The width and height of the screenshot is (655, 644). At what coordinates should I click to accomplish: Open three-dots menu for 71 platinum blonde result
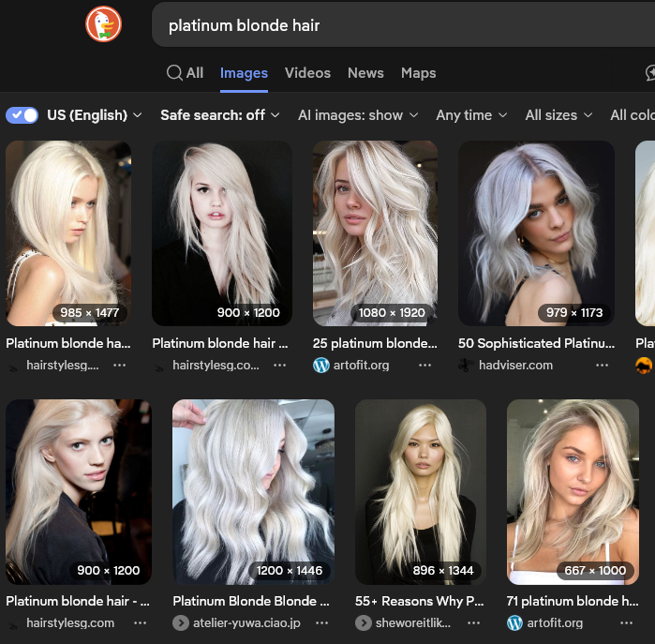coord(626,623)
